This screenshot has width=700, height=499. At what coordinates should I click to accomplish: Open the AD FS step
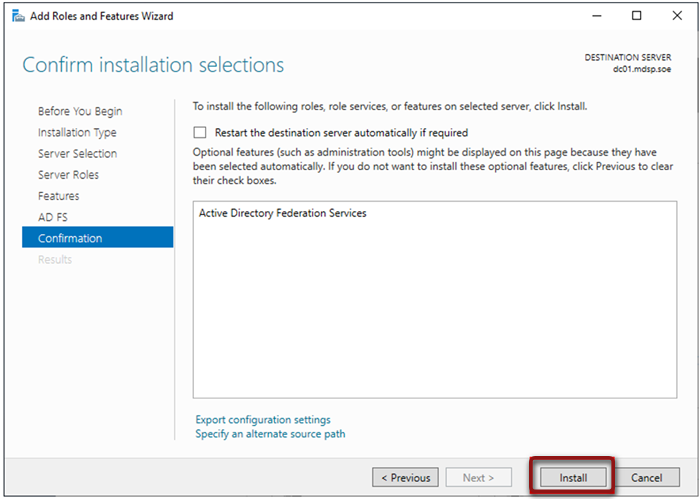coord(53,217)
